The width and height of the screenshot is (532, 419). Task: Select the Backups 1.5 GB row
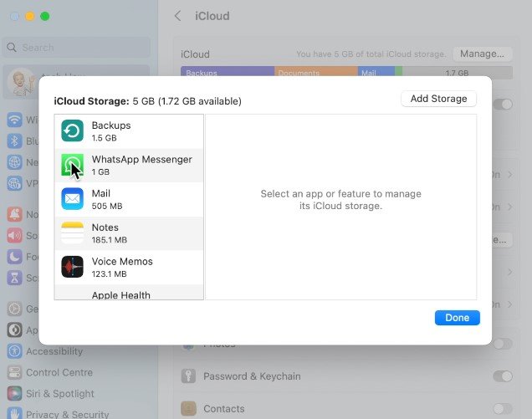pyautogui.click(x=129, y=131)
